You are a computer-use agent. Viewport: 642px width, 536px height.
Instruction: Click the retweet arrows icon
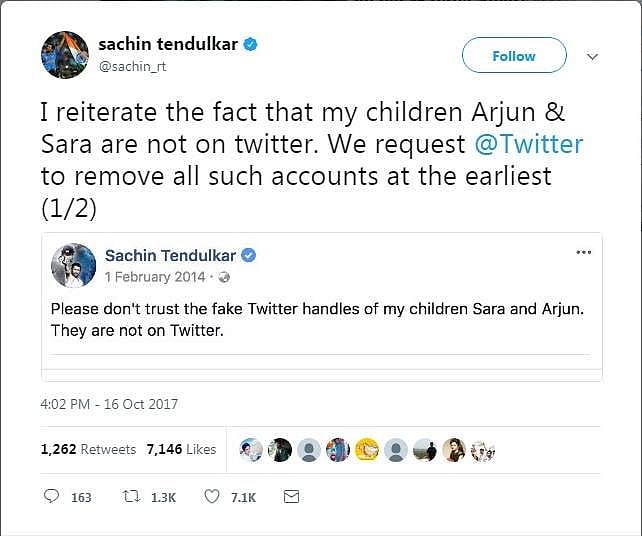128,496
